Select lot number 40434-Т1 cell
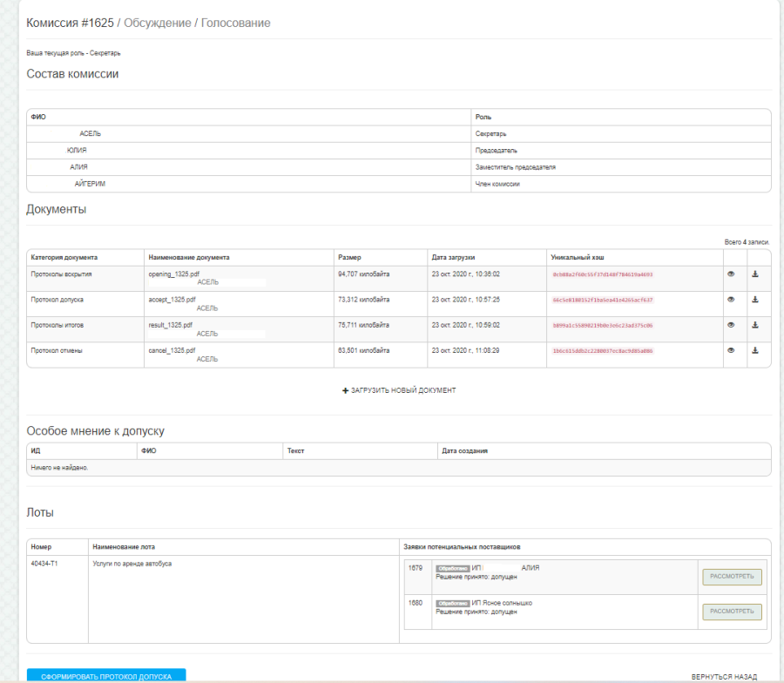 tap(43, 565)
